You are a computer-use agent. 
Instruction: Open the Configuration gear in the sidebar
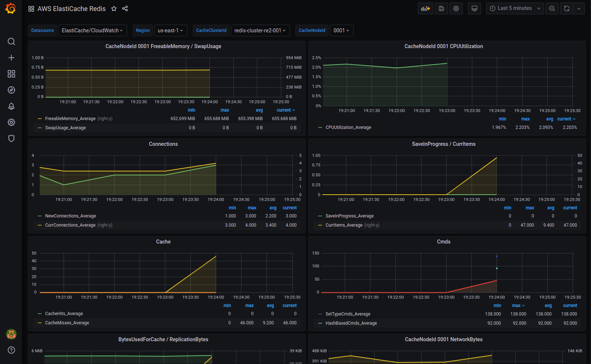11,122
